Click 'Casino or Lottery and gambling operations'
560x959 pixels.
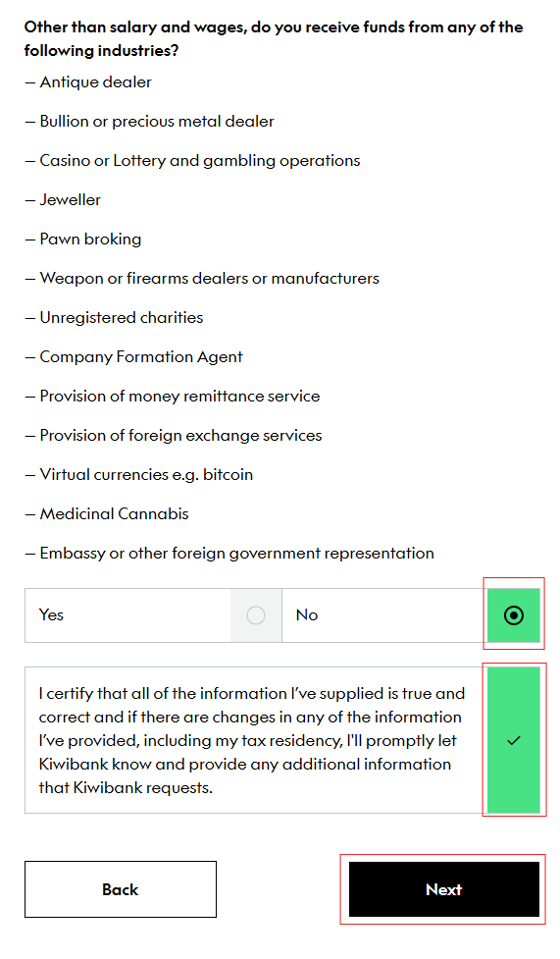click(192, 160)
